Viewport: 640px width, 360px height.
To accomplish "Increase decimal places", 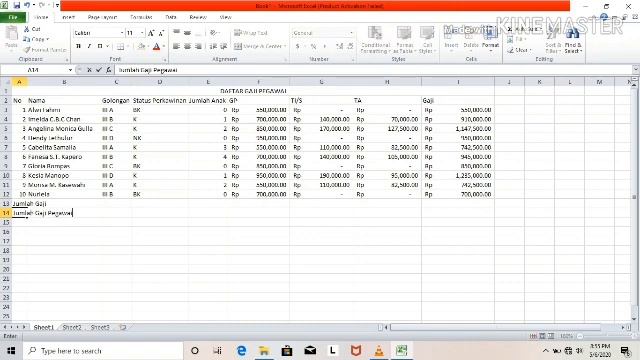I will (340, 47).
